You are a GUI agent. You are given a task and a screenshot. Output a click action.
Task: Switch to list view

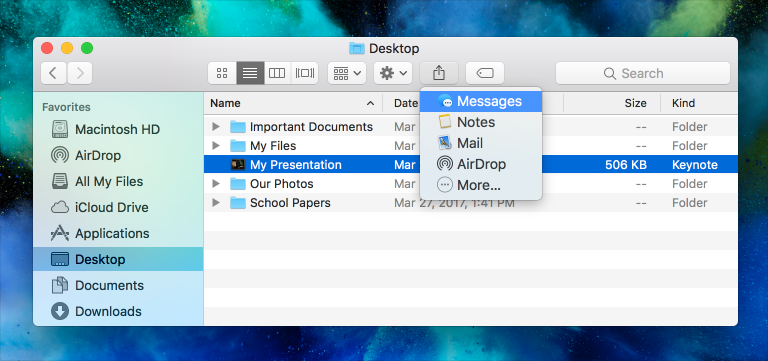coord(250,73)
